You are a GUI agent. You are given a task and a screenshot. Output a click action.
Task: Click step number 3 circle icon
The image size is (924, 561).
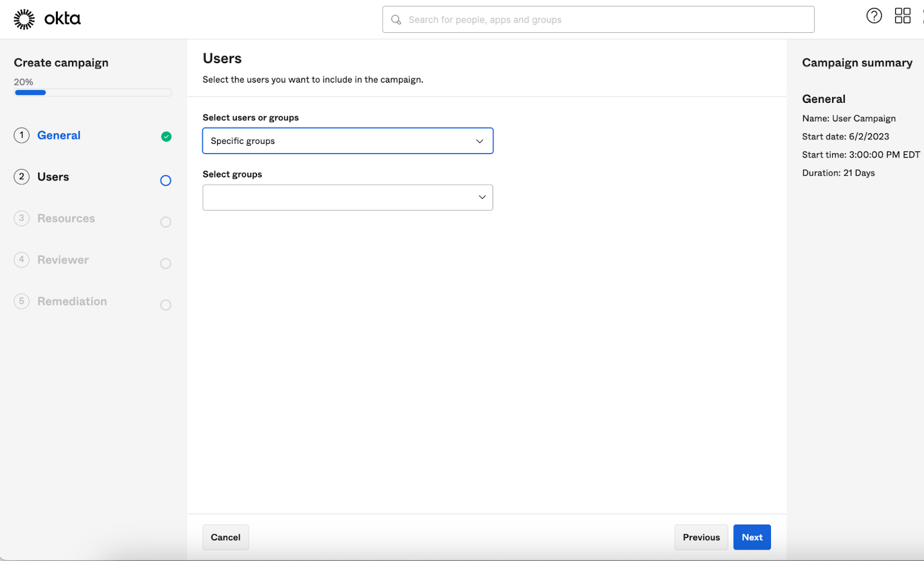tap(21, 218)
